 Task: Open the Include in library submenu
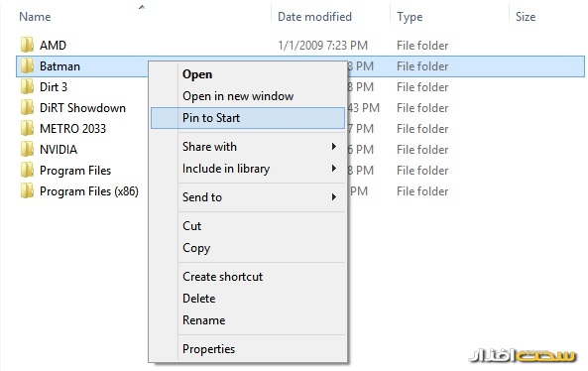[248, 169]
